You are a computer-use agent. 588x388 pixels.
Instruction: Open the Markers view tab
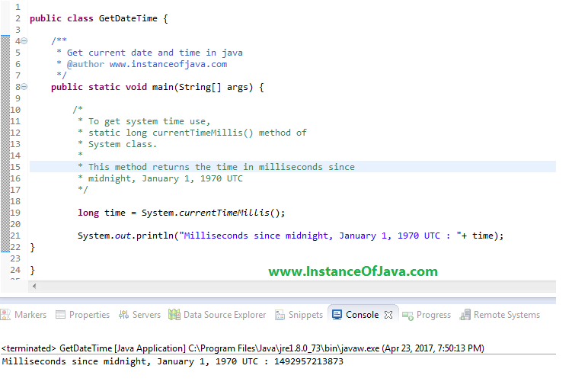pyautogui.click(x=24, y=315)
